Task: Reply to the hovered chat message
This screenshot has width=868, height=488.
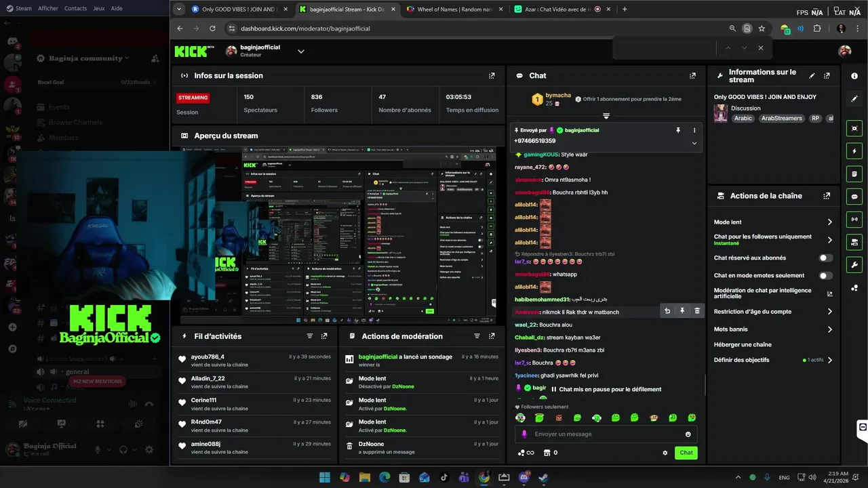Action: pos(667,311)
